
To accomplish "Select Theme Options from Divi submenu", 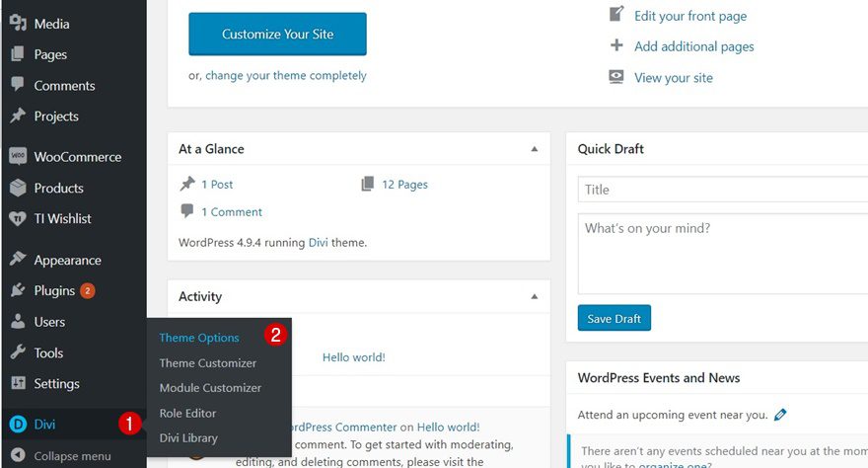I will pos(199,338).
